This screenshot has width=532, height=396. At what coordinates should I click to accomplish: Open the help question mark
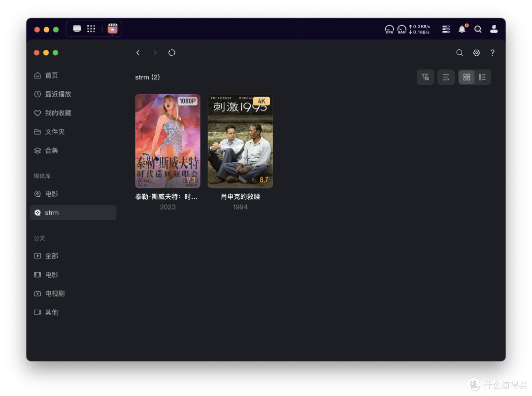[x=492, y=53]
